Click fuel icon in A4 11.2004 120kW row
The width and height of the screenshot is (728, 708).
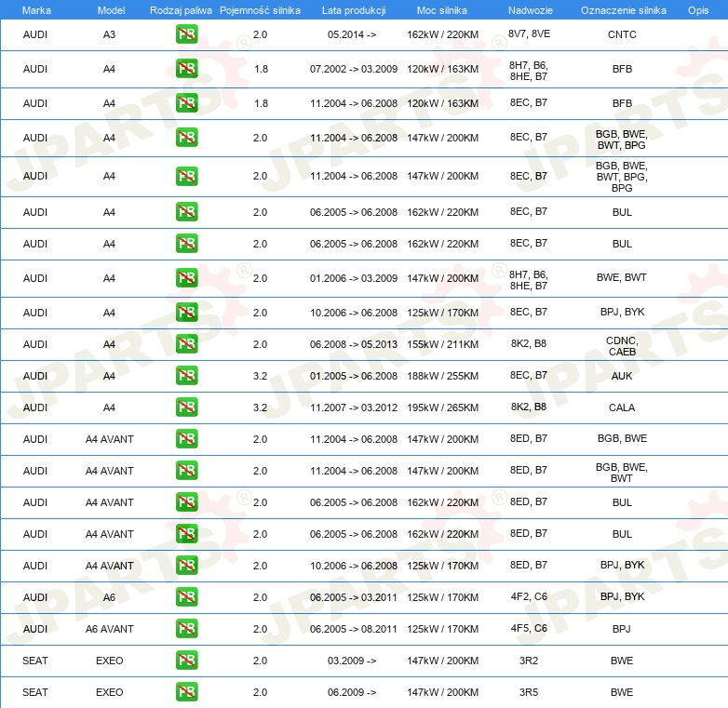186,103
